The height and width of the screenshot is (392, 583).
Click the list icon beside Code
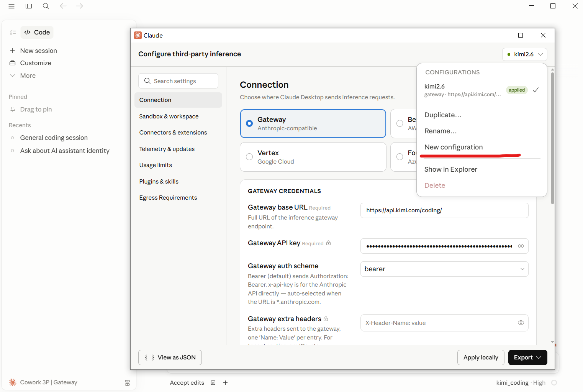(x=13, y=32)
